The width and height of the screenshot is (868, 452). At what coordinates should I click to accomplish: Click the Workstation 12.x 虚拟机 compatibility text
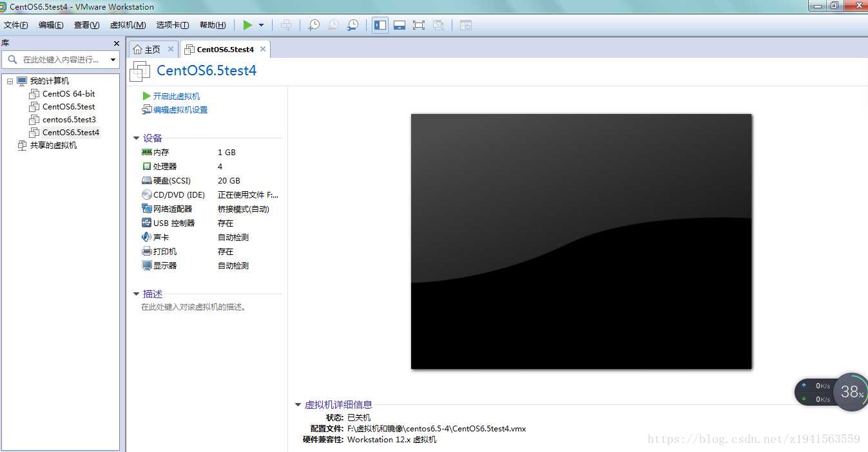(x=392, y=440)
